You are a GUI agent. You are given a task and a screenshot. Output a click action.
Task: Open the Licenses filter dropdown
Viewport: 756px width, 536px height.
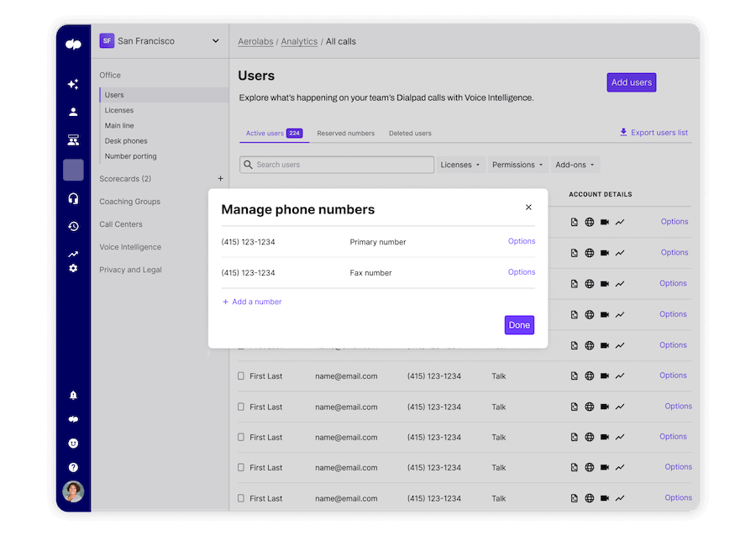tap(459, 165)
